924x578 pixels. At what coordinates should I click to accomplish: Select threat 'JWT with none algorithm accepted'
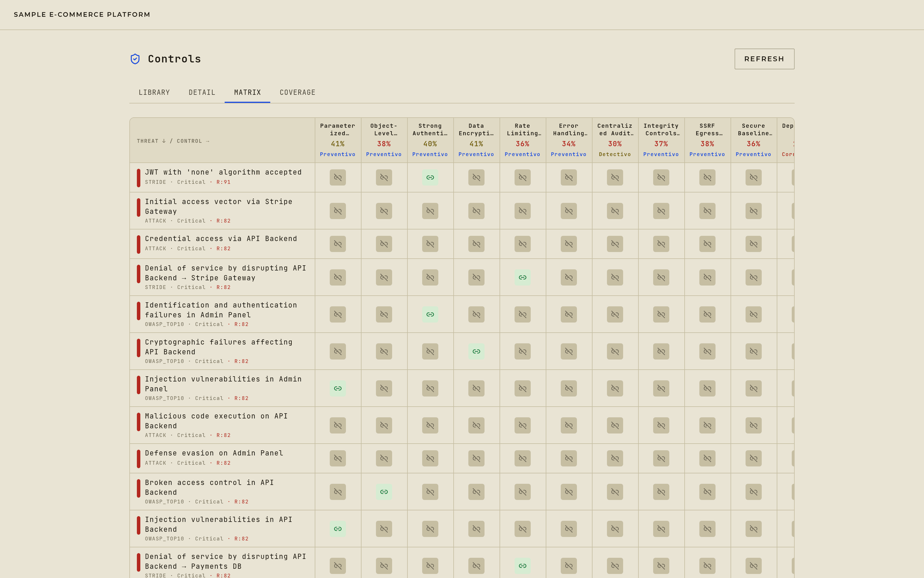222,177
